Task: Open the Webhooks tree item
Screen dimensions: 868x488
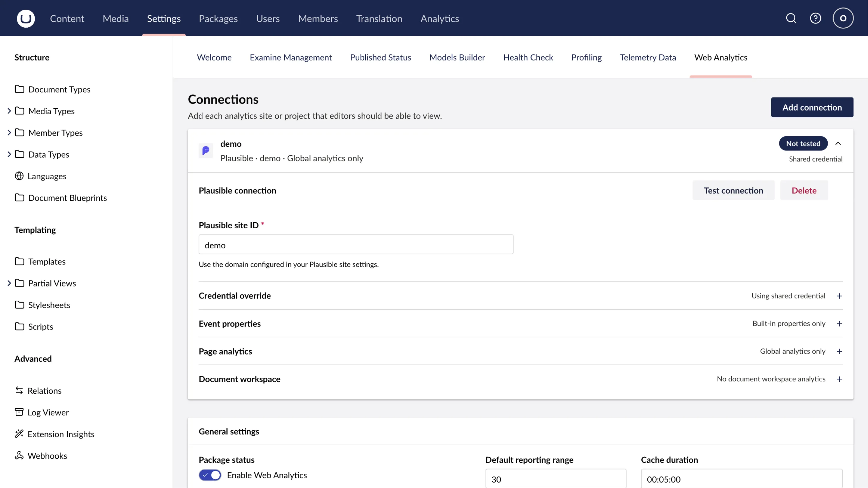Action: (47, 456)
